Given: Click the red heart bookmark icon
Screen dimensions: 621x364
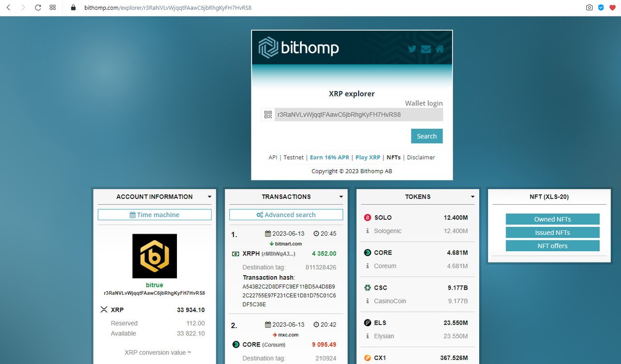Looking at the screenshot, I should pos(612,8).
